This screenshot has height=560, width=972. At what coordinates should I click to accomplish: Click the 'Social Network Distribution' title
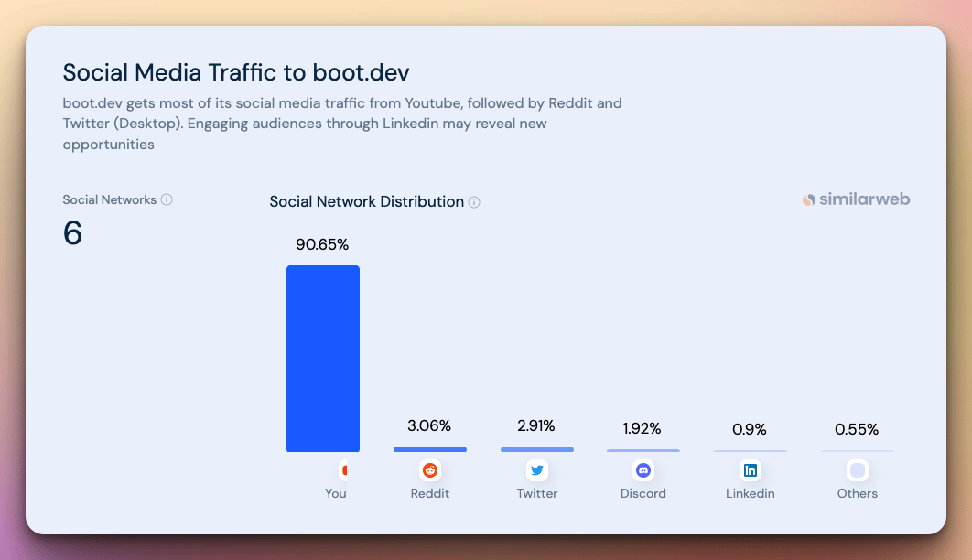coord(366,202)
